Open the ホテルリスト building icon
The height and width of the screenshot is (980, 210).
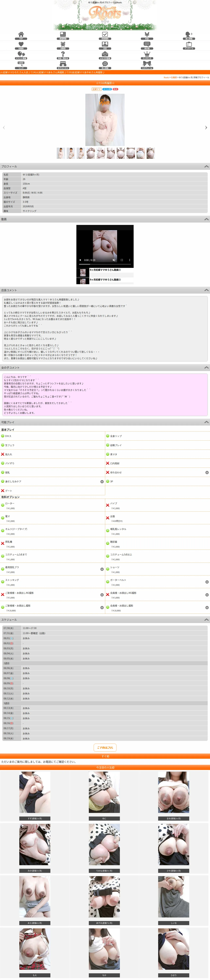point(63,65)
